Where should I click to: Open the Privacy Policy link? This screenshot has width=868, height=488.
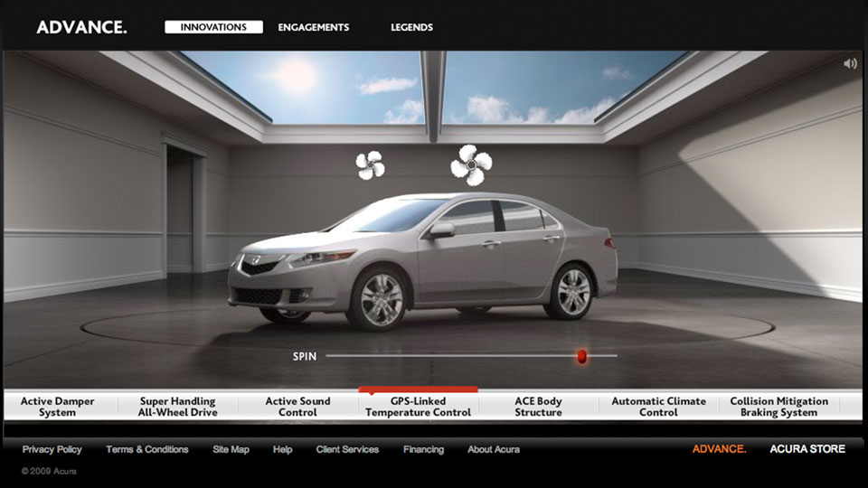point(52,449)
